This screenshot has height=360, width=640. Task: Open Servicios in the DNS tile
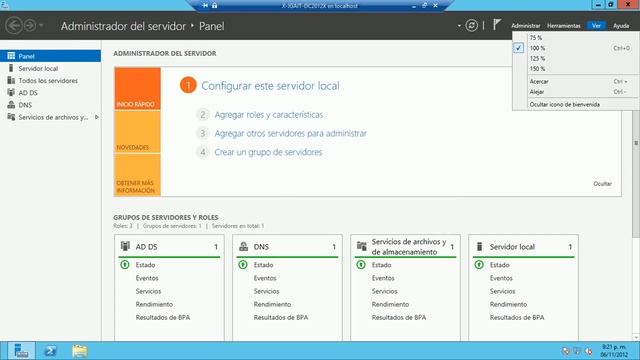pyautogui.click(x=266, y=291)
